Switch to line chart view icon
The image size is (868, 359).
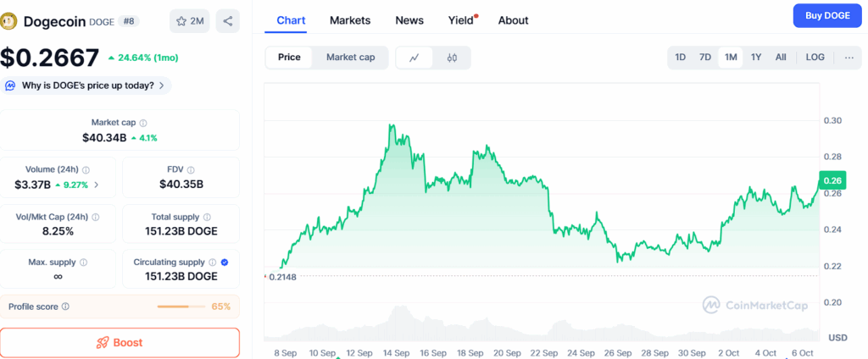pyautogui.click(x=415, y=58)
